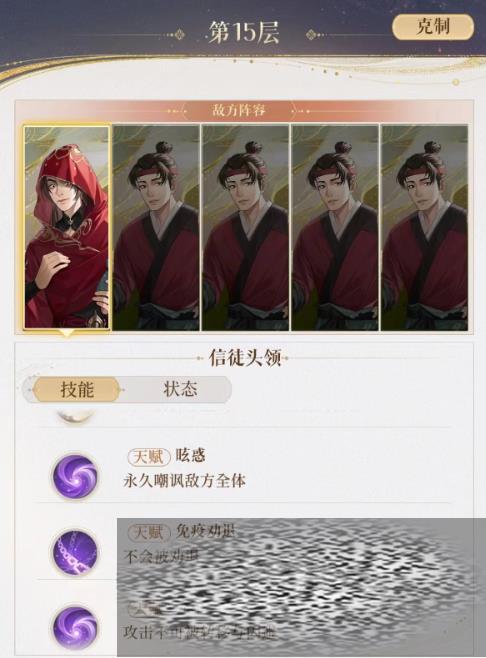The width and height of the screenshot is (486, 658).
Task: Pick the fourth enemy portrait card
Action: pos(335,227)
